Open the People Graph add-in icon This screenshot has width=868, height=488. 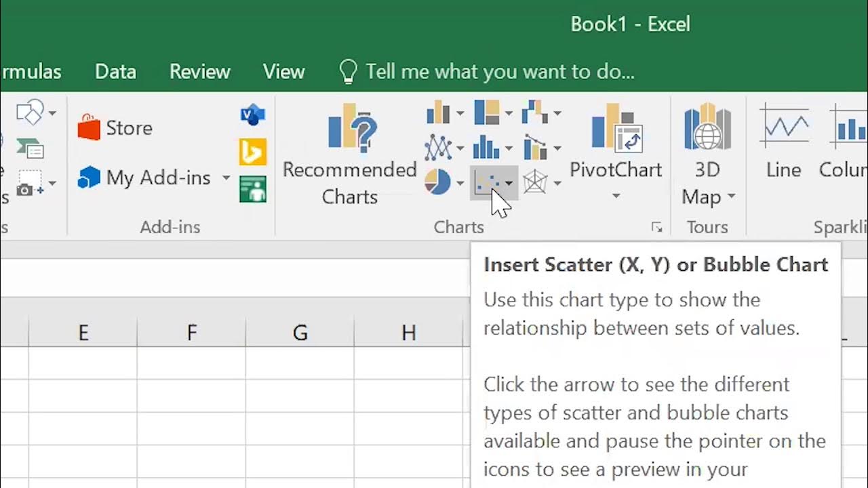pyautogui.click(x=253, y=189)
